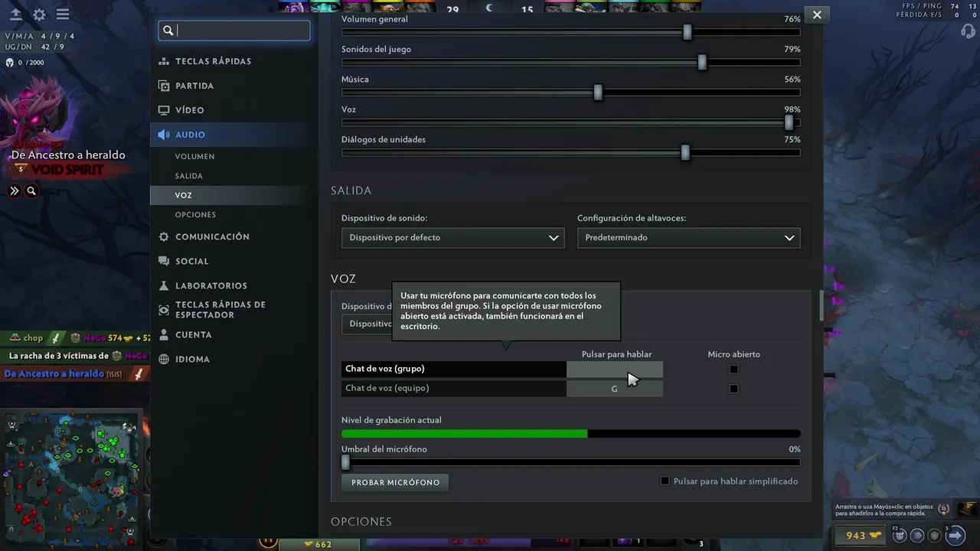Click the Idioma globe icon

(164, 360)
